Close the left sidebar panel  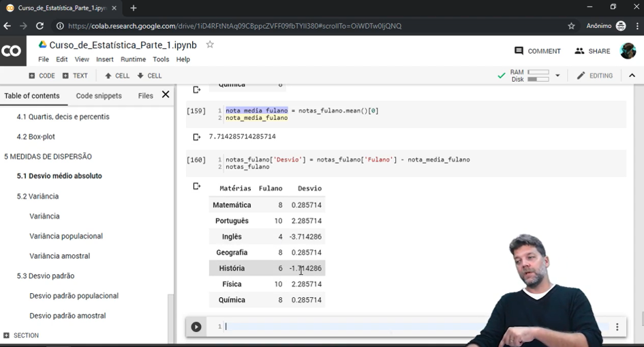pos(166,95)
